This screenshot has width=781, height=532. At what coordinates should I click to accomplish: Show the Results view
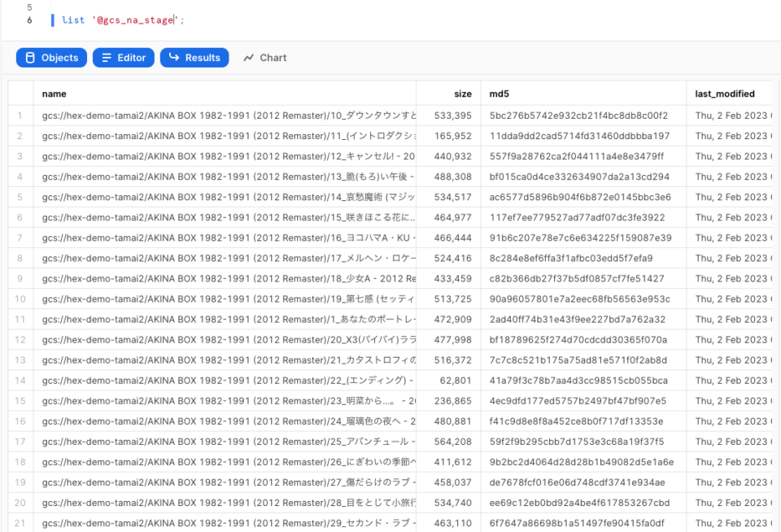click(194, 58)
